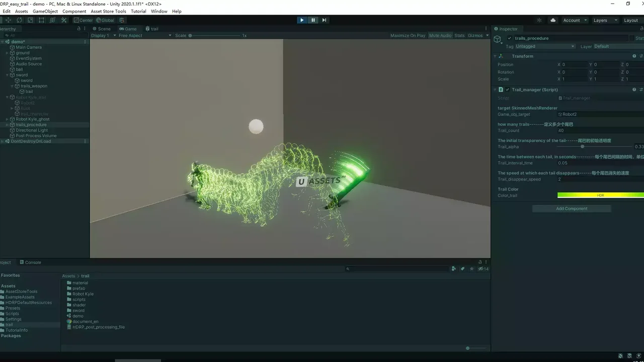The height and width of the screenshot is (362, 644).
Task: Click the Color_trail HDR color swatch
Action: coord(600,196)
